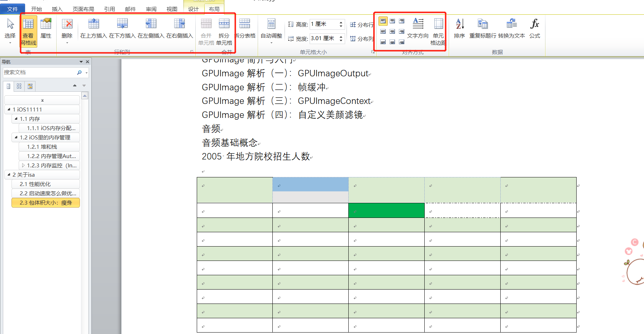The width and height of the screenshot is (644, 334).
Task: Insert a formula with 公式 icon
Action: pyautogui.click(x=534, y=24)
